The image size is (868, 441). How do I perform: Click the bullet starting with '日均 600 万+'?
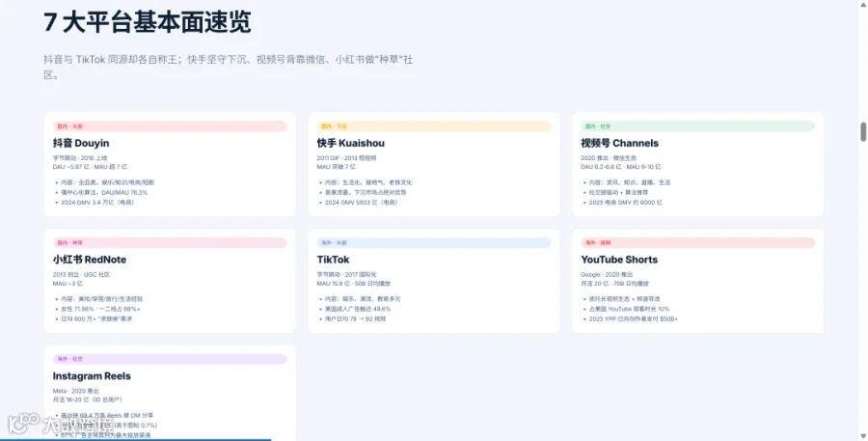(96, 318)
